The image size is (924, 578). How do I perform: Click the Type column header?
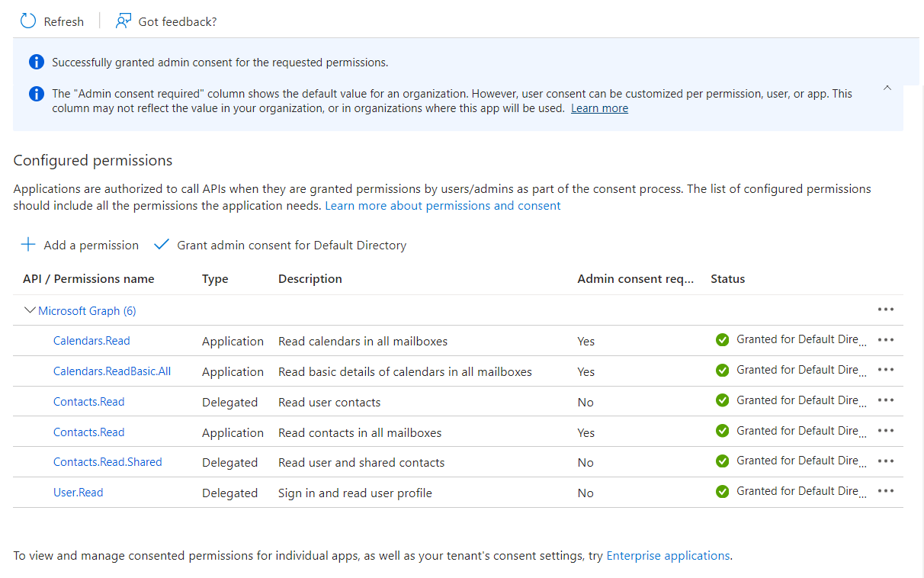[x=215, y=279]
